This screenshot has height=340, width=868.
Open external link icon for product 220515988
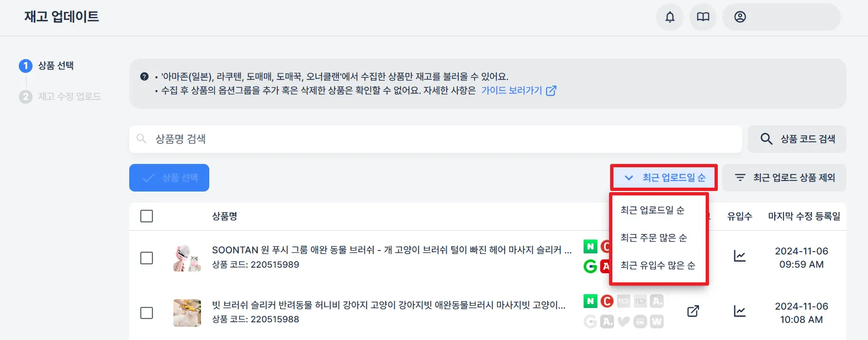(x=693, y=311)
